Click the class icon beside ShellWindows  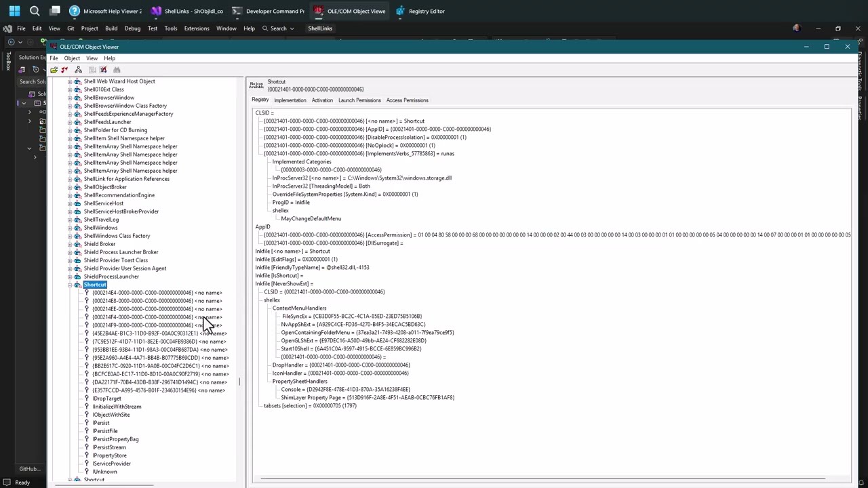click(x=78, y=228)
